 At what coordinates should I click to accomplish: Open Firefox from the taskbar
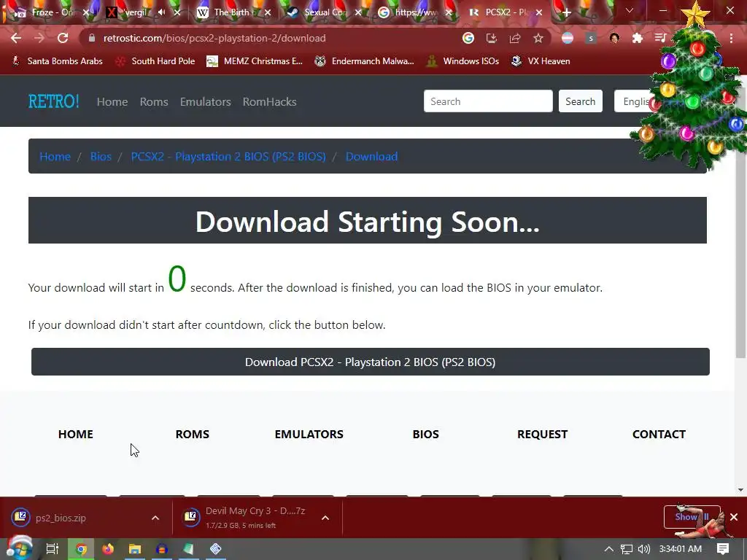tap(108, 549)
